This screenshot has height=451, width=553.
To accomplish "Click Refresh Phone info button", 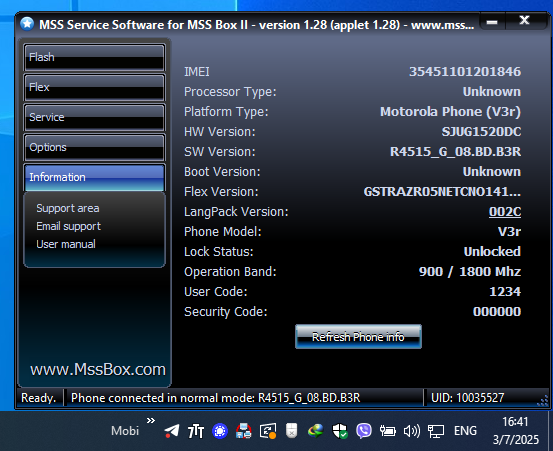I will pyautogui.click(x=358, y=337).
